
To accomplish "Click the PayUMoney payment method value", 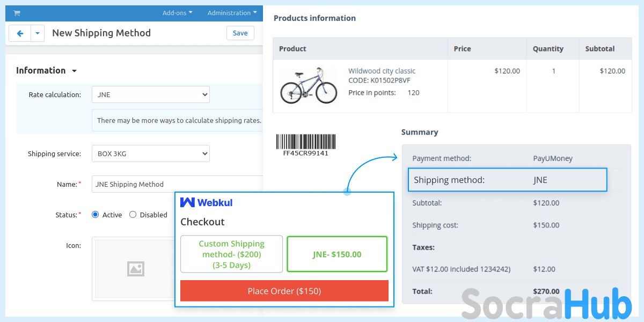I will (x=553, y=158).
